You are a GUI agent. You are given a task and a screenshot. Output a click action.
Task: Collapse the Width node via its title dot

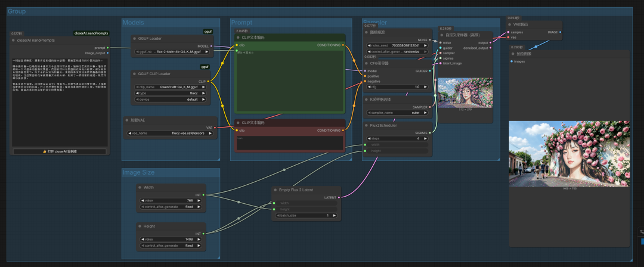(140, 188)
